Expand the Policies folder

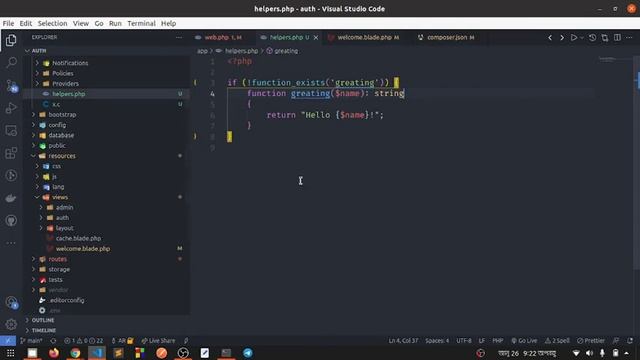pos(62,73)
